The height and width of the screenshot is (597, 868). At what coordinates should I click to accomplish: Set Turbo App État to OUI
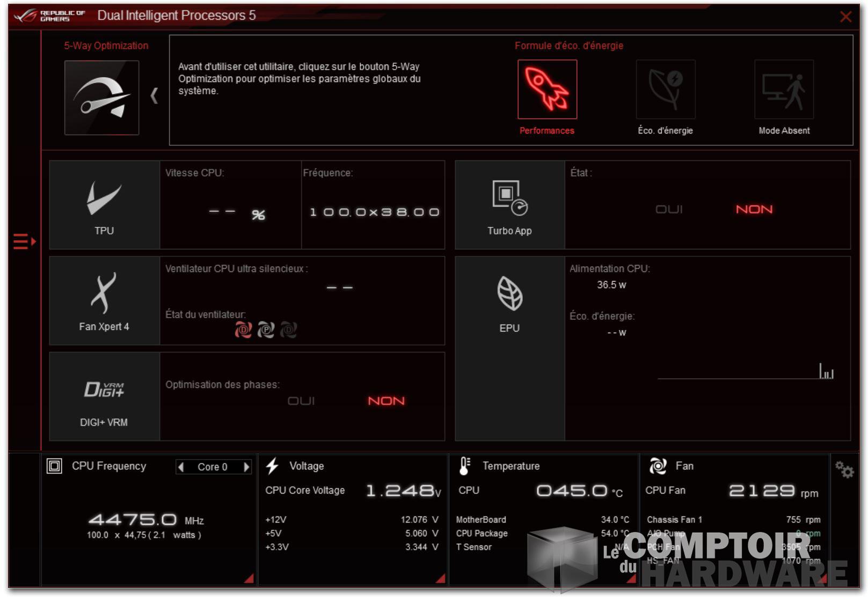pos(669,209)
